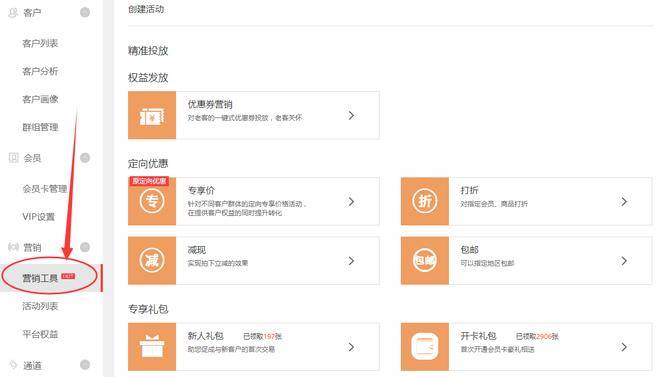Click the 可以指定地区包邮 description
This screenshot has height=377, width=658.
487,263
